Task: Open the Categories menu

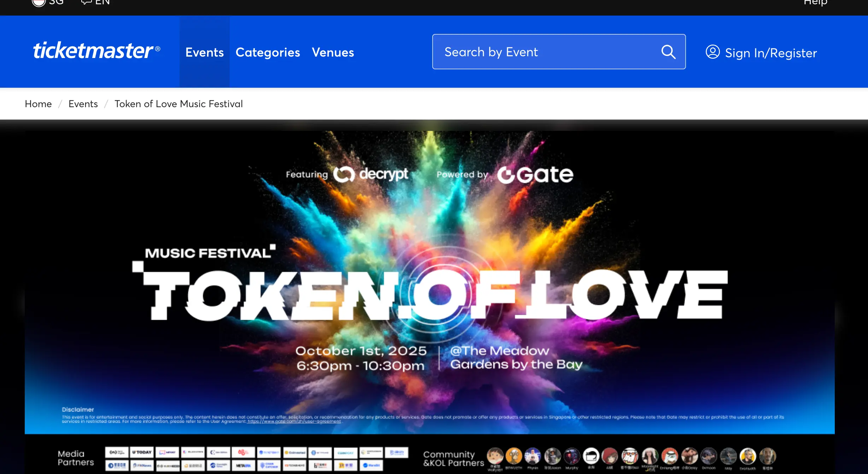Action: click(268, 52)
